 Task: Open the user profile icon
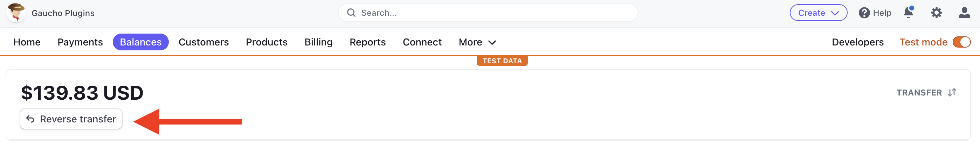tap(964, 13)
